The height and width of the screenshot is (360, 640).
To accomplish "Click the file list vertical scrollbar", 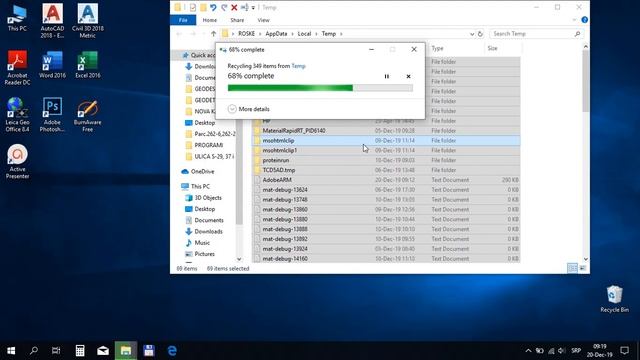I will point(586,80).
